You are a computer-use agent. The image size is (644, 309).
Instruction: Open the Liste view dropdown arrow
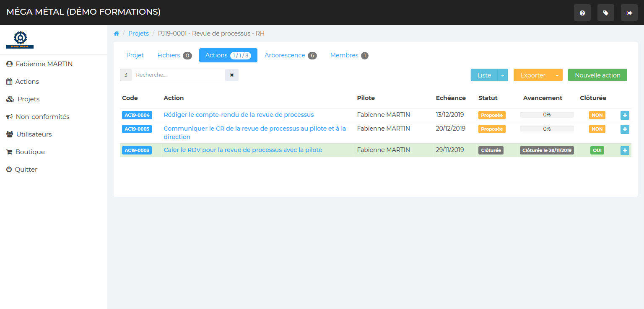(503, 75)
